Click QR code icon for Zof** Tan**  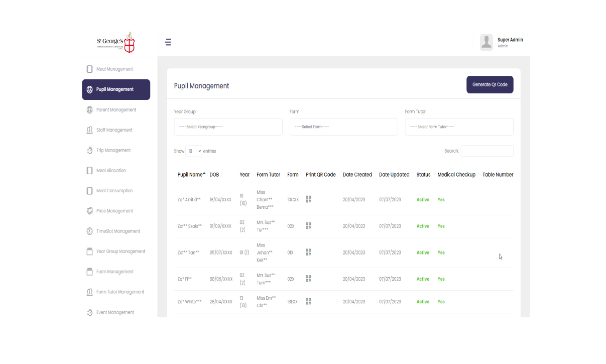pos(308,252)
